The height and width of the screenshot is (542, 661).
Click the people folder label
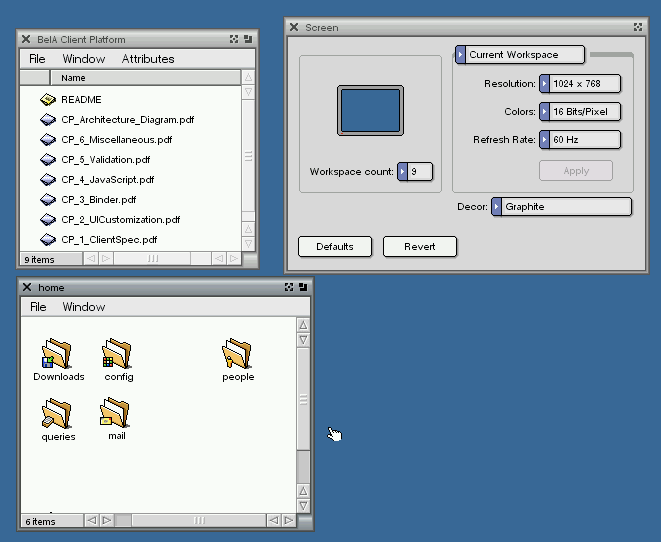click(x=238, y=377)
